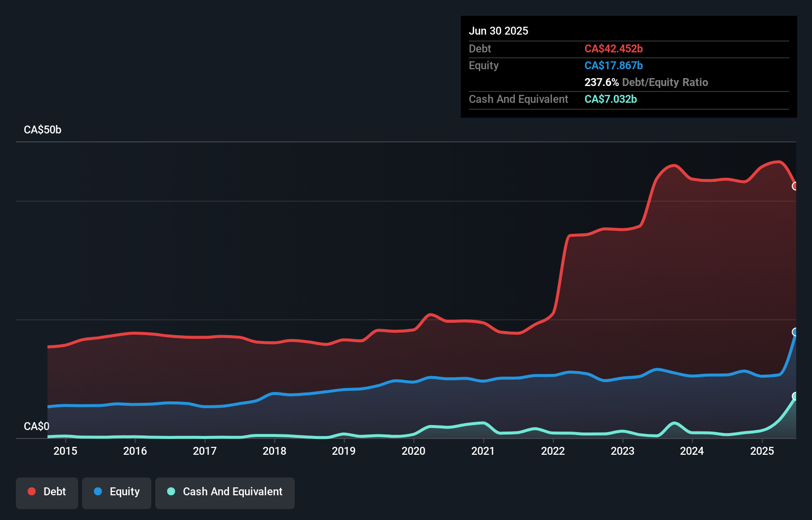This screenshot has height=520, width=812.
Task: Click the CA$17.867b Equity link
Action: point(613,65)
